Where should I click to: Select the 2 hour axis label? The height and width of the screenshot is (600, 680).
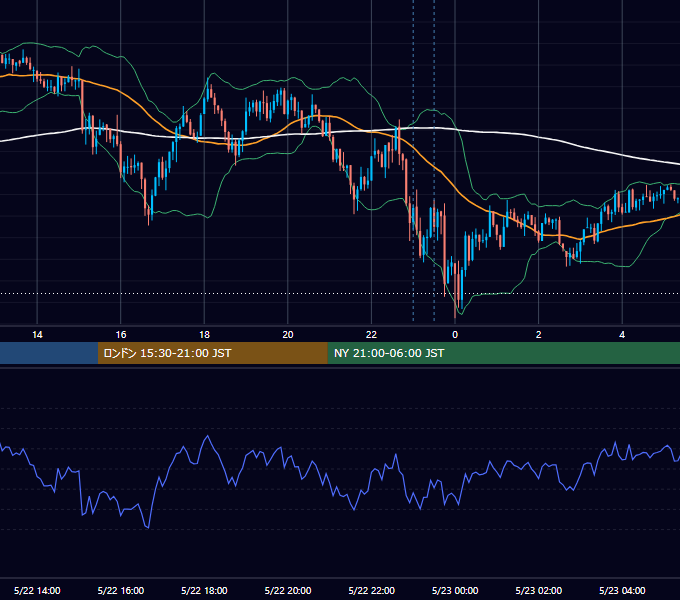539,335
